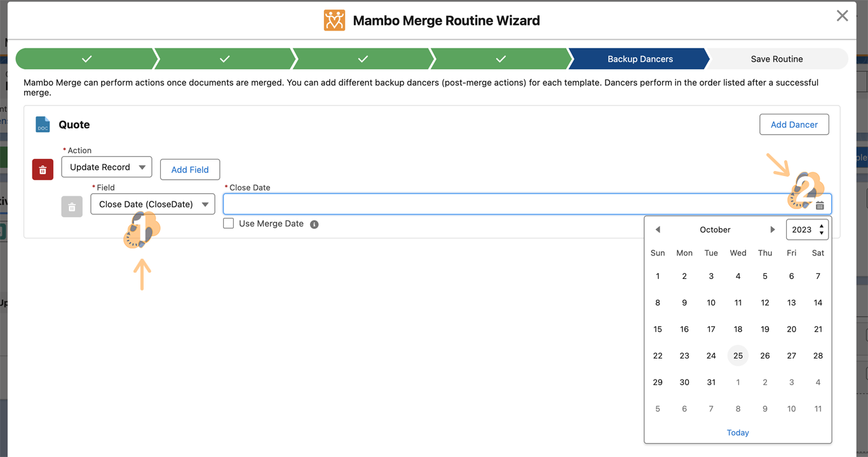The height and width of the screenshot is (457, 868).
Task: Enable the Use Merge Date checkbox
Action: pyautogui.click(x=229, y=224)
